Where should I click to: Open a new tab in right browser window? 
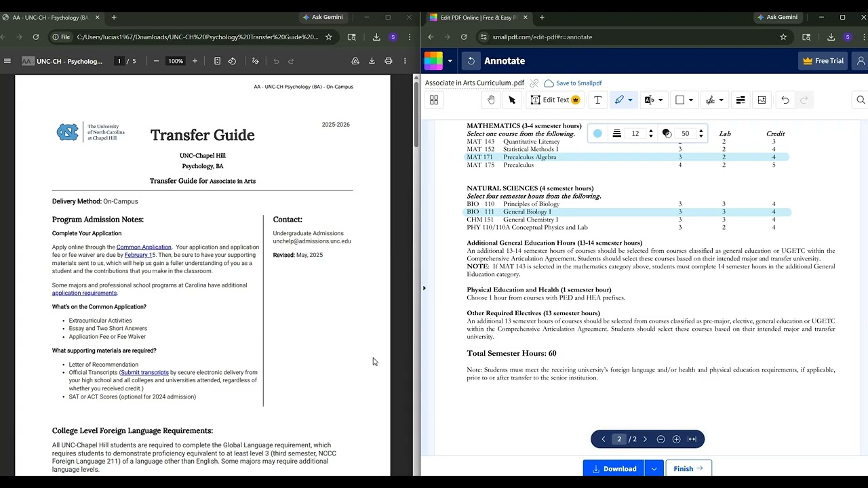541,17
